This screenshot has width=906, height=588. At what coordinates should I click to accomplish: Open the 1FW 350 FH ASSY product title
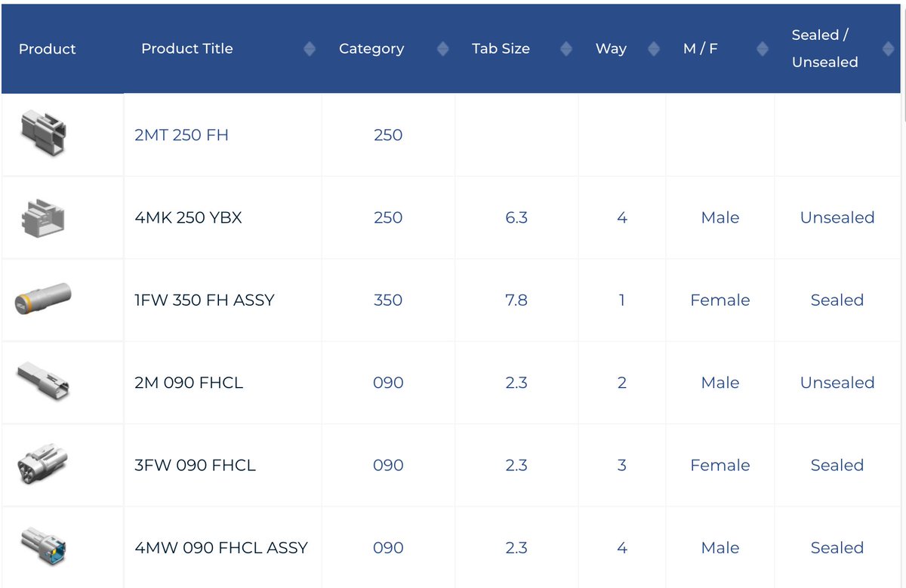[x=204, y=300]
